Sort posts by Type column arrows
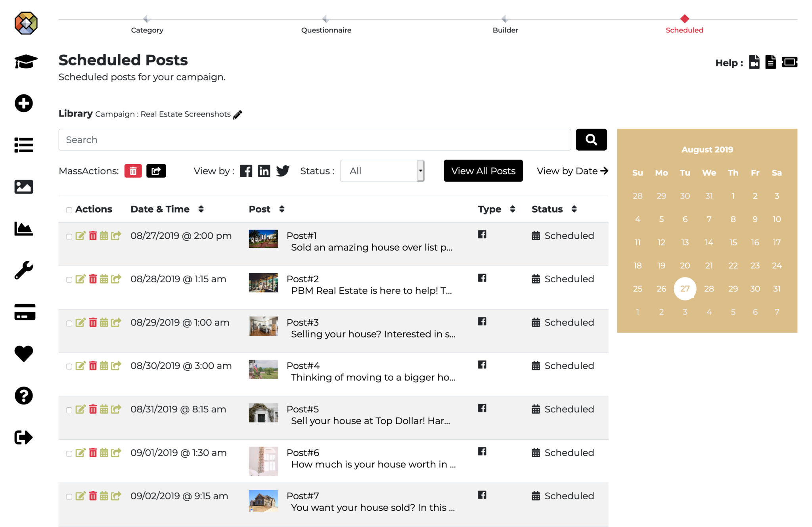This screenshot has height=527, width=812. click(513, 209)
